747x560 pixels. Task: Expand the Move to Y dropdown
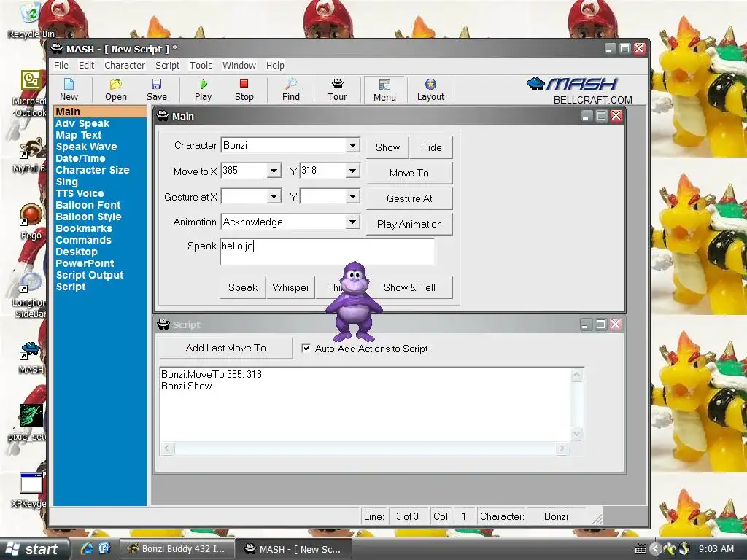pyautogui.click(x=352, y=171)
